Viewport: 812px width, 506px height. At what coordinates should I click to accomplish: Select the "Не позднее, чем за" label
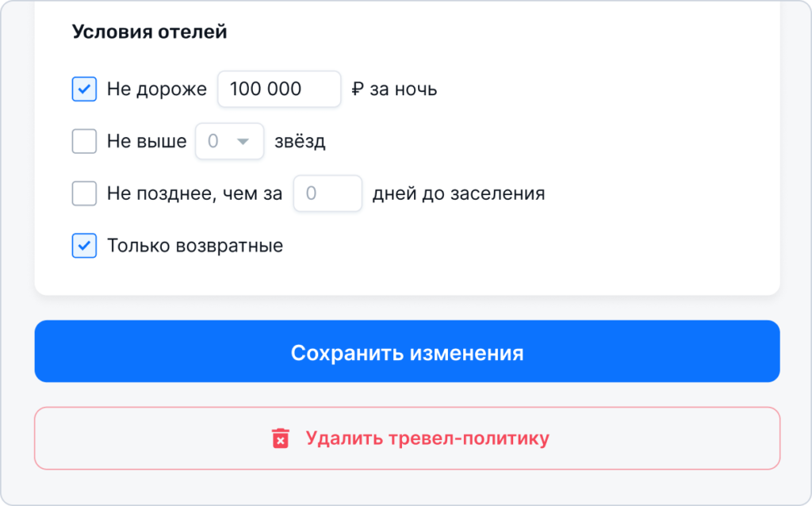195,194
